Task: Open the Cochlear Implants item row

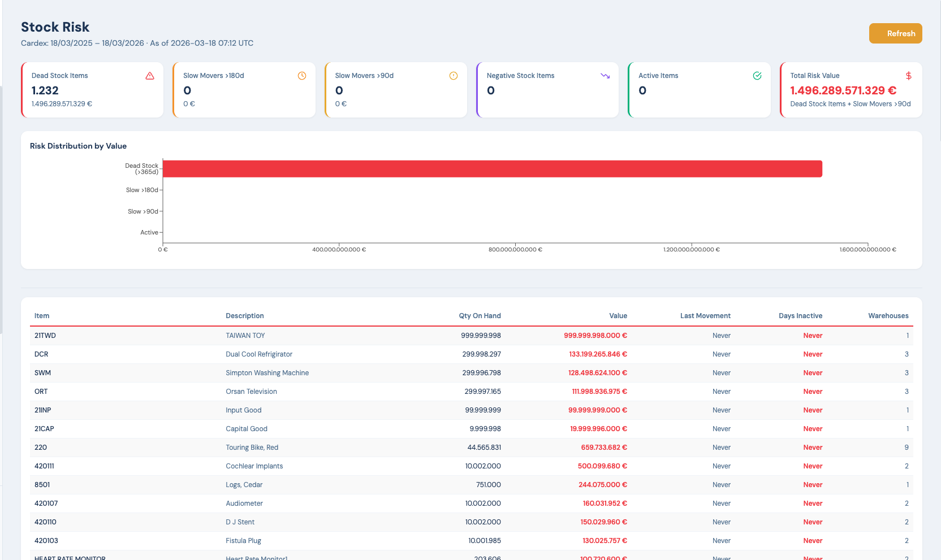Action: (339, 466)
